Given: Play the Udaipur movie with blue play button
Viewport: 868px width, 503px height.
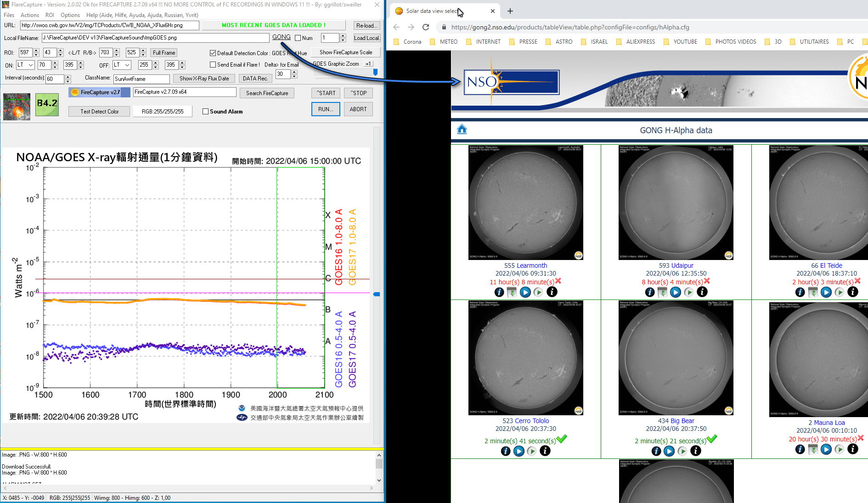Looking at the screenshot, I should [x=676, y=292].
